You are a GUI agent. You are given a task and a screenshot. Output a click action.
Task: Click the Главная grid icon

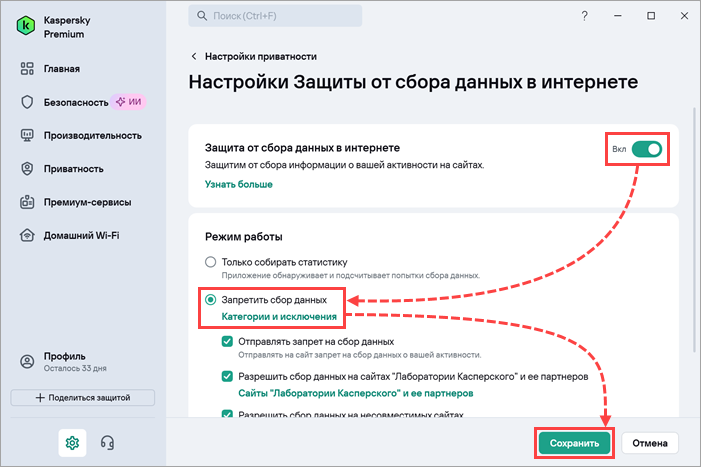(27, 68)
